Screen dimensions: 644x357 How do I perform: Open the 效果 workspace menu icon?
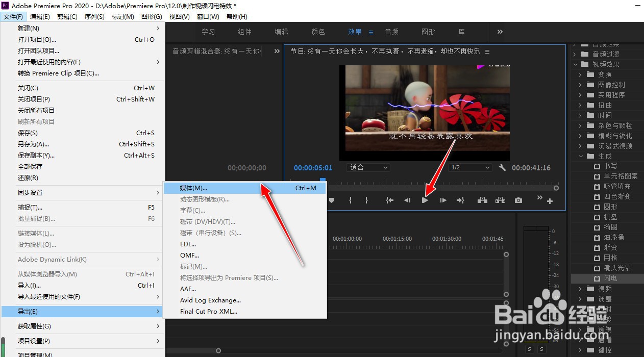coord(371,32)
